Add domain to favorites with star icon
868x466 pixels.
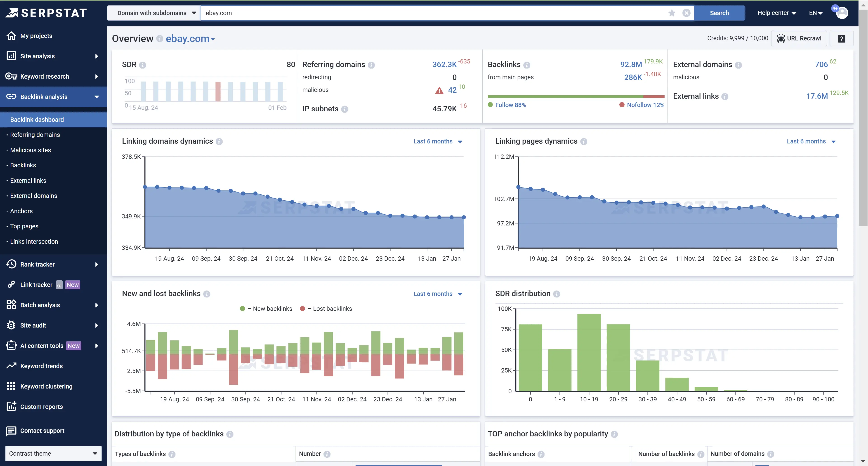672,13
